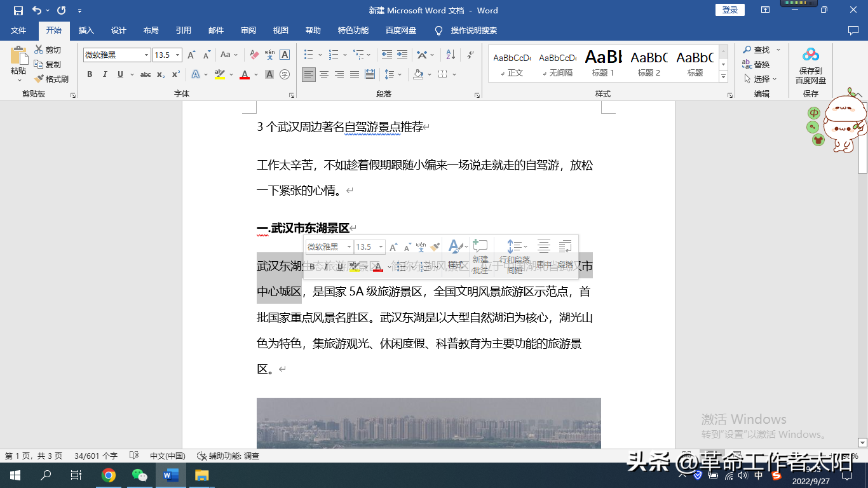Toggle subscript (x₂) formatting
This screenshot has height=488, width=868.
(161, 74)
